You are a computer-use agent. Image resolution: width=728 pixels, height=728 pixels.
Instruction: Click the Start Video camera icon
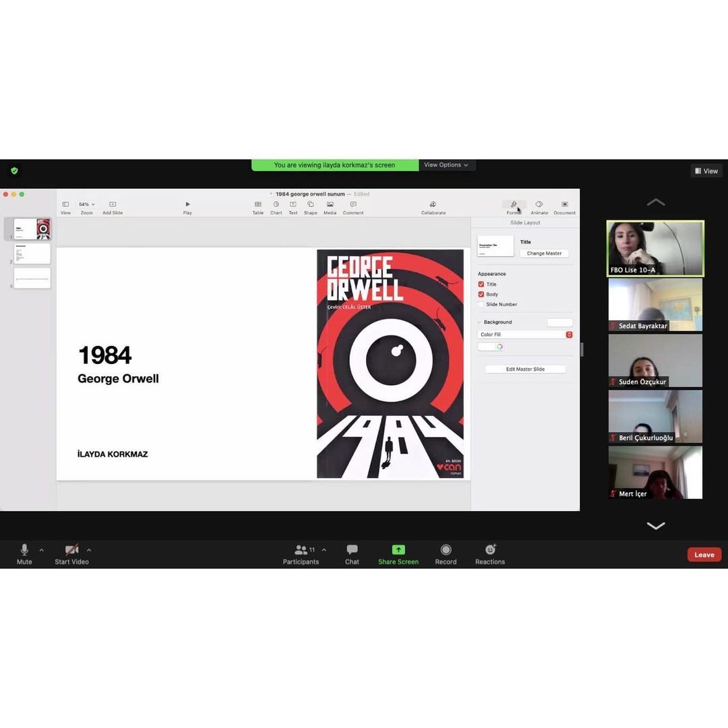pos(71,550)
